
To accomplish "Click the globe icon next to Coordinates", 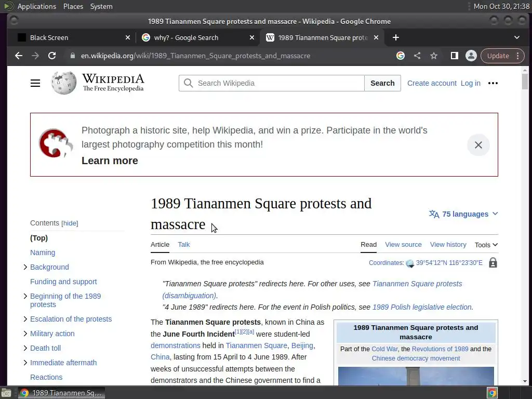I will pyautogui.click(x=410, y=263).
